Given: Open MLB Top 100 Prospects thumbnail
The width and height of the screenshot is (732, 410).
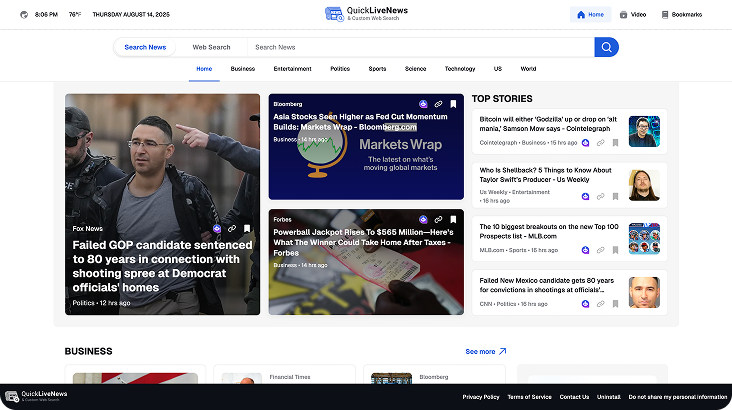Looking at the screenshot, I should coord(644,239).
